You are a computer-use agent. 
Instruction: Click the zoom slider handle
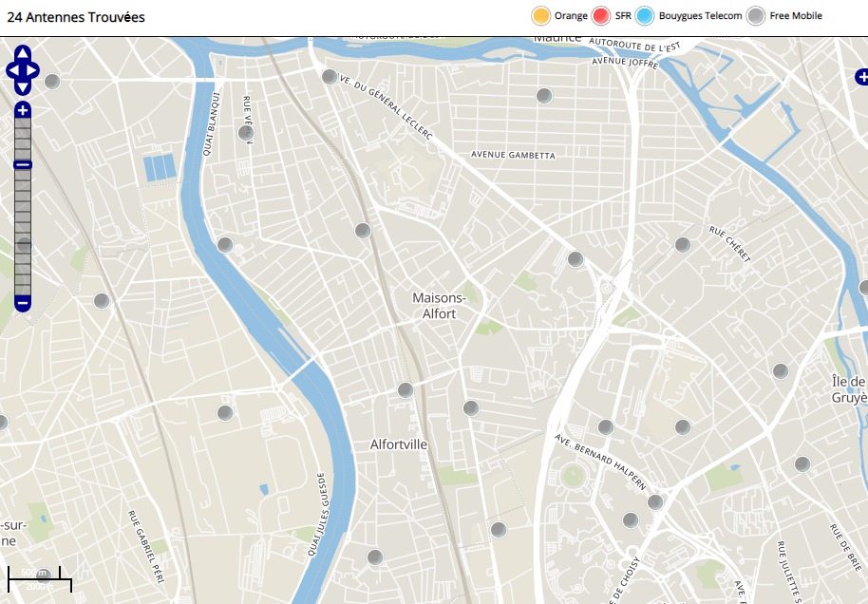pos(23,165)
